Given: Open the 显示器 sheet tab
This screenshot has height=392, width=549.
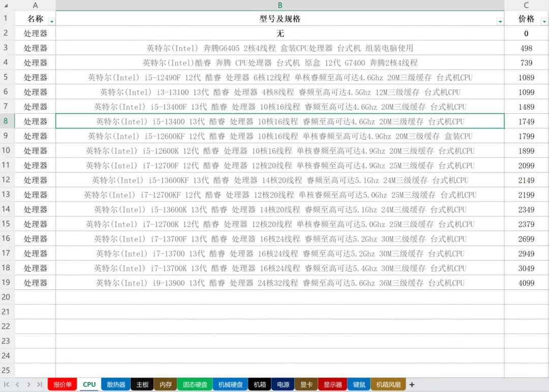Looking at the screenshot, I should tap(332, 385).
